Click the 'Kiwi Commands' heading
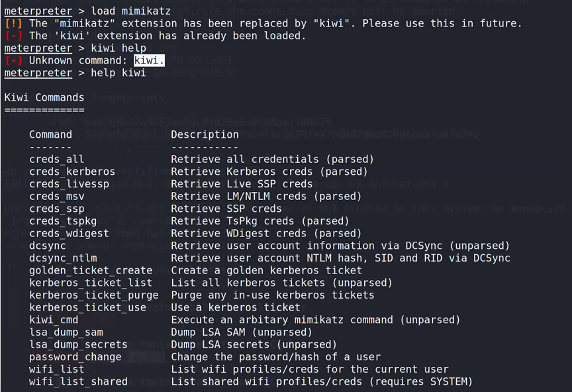The width and height of the screenshot is (572, 392). click(x=44, y=98)
